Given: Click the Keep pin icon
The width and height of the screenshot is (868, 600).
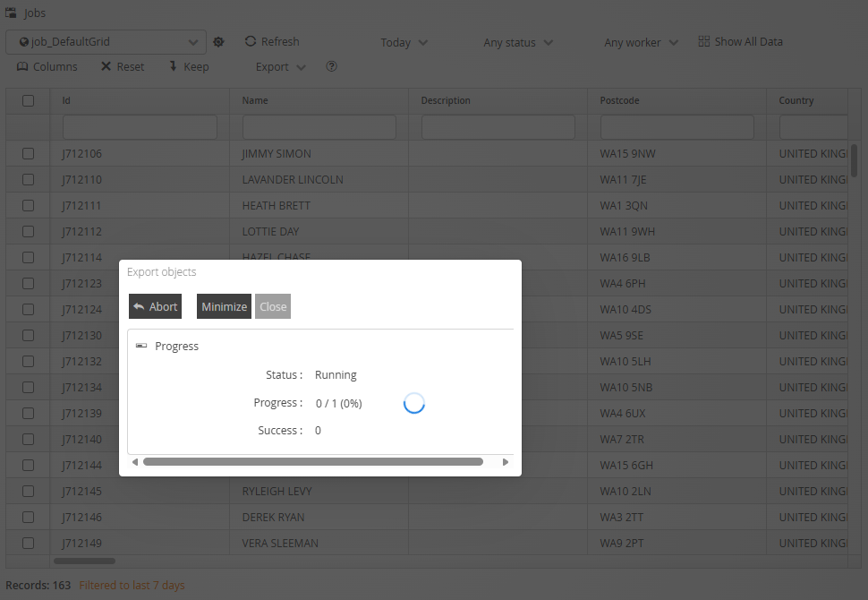Looking at the screenshot, I should pyautogui.click(x=173, y=67).
